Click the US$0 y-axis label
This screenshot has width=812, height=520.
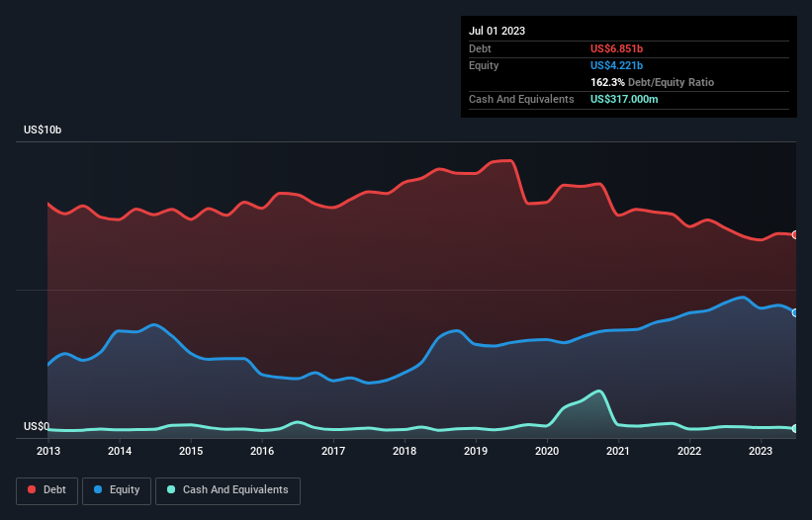click(x=37, y=426)
